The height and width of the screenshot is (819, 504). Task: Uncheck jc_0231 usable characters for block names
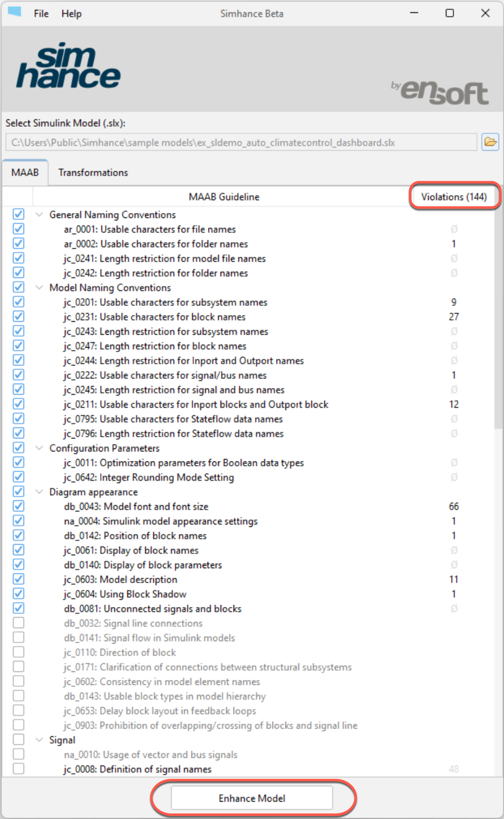click(x=19, y=316)
